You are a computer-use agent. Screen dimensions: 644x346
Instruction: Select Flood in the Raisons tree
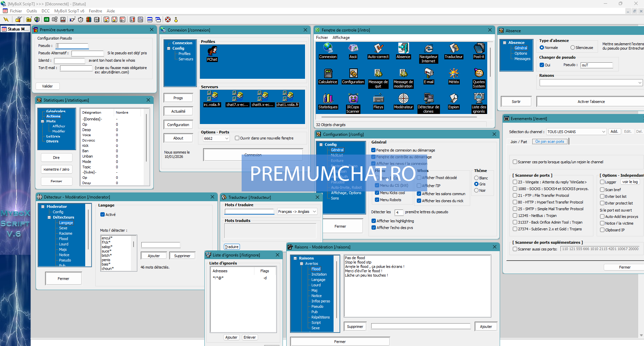[x=316, y=269]
